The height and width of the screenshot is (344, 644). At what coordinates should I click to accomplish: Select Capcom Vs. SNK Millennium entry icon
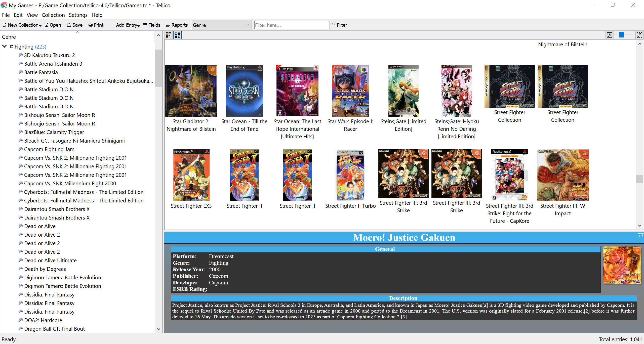[21, 183]
